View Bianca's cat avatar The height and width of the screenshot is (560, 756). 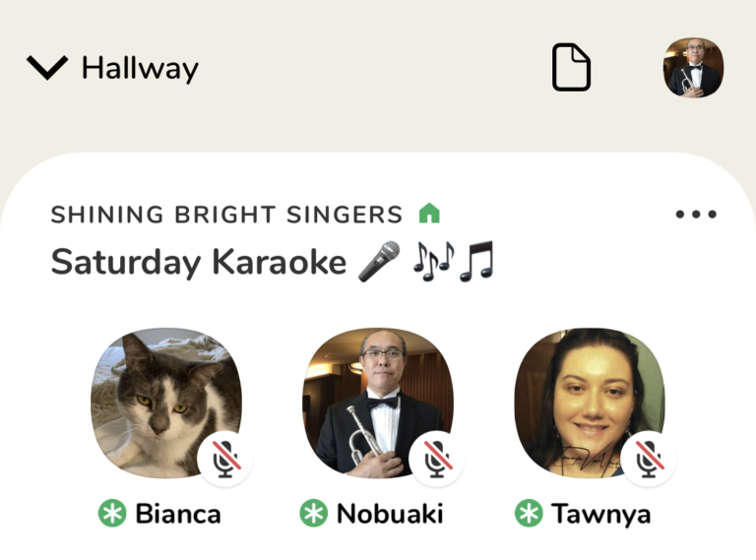(x=162, y=399)
